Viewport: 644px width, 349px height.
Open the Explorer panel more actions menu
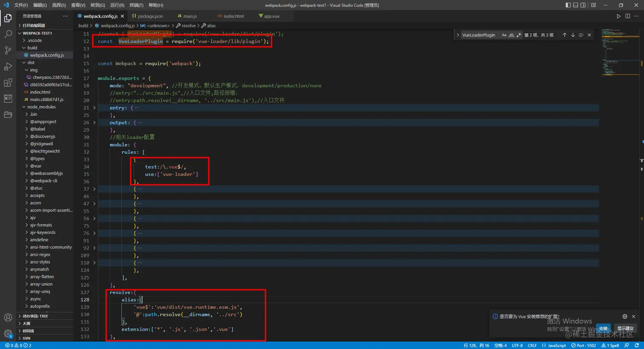[65, 16]
